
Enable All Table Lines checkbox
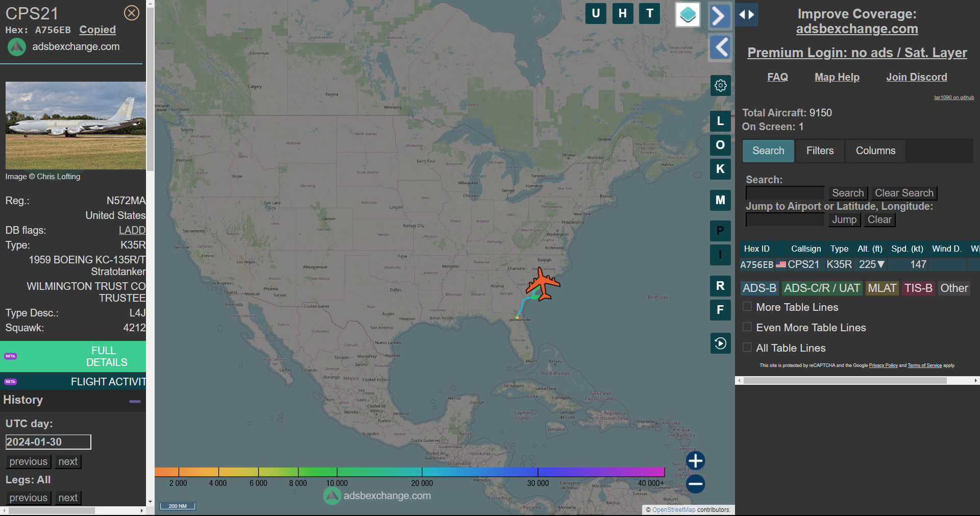click(747, 348)
